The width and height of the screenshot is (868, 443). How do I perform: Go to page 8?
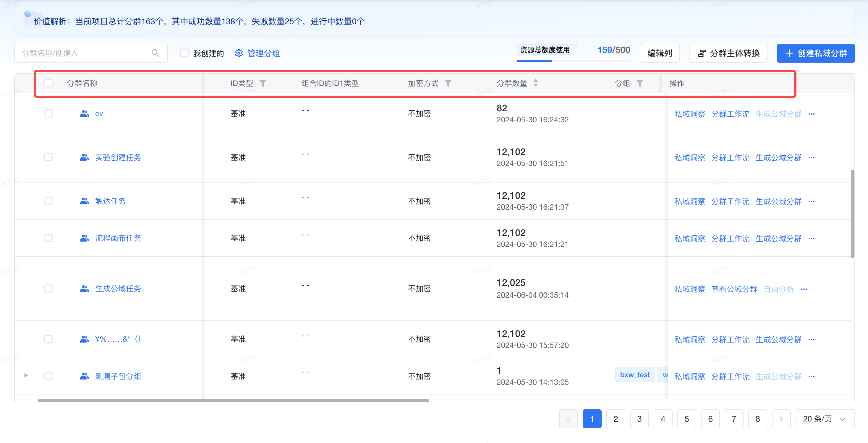pyautogui.click(x=757, y=419)
